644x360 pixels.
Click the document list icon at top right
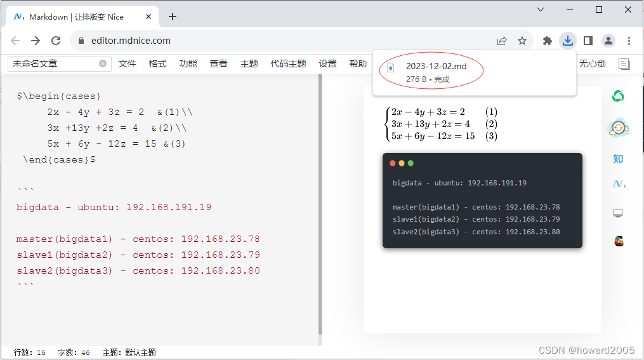click(624, 63)
